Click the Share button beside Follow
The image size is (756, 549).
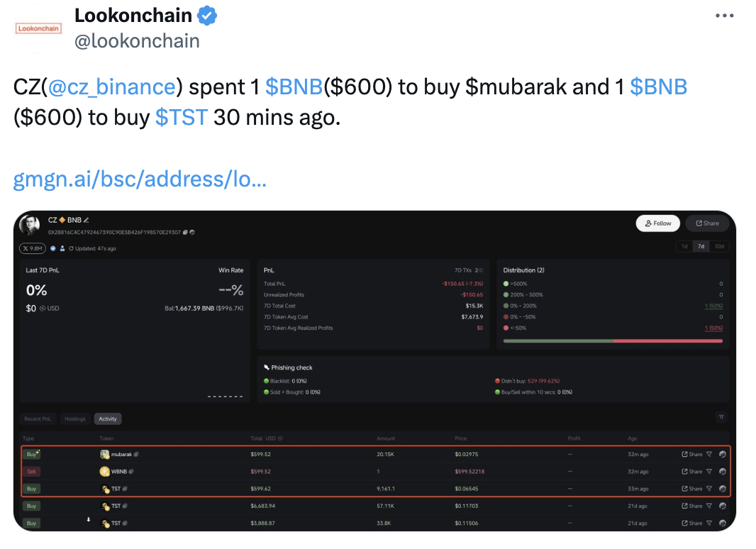point(707,223)
